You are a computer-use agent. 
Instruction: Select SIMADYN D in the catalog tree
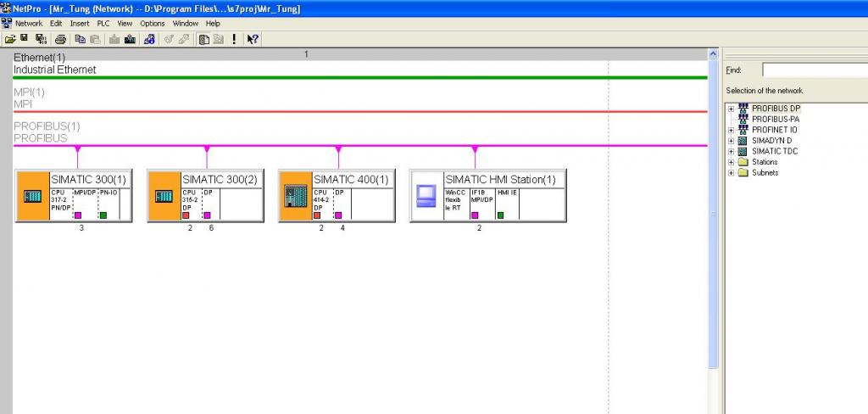click(771, 141)
